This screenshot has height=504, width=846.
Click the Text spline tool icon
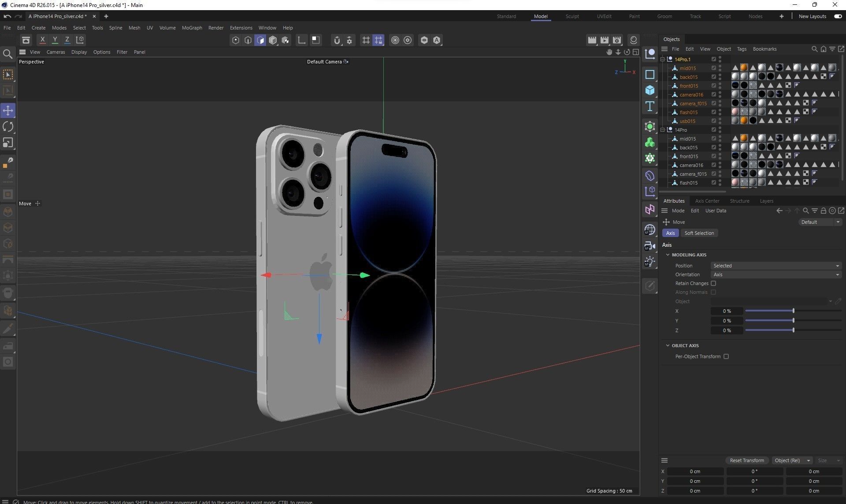point(649,106)
